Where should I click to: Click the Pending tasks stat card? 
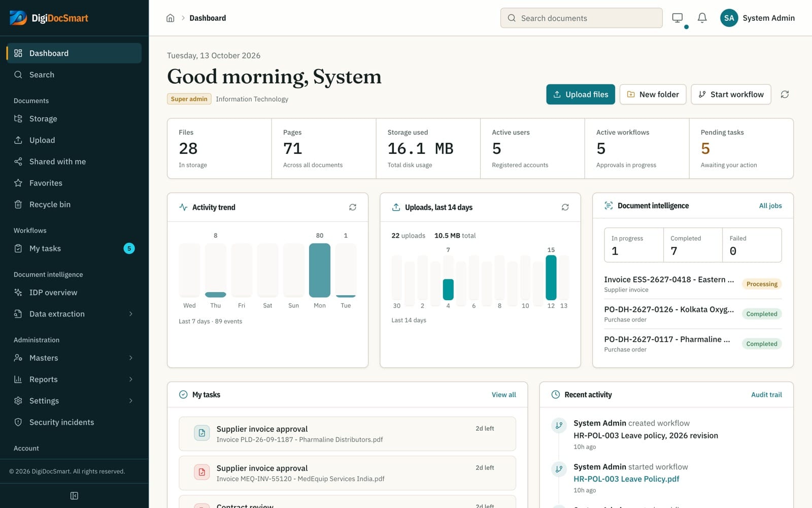(741, 148)
